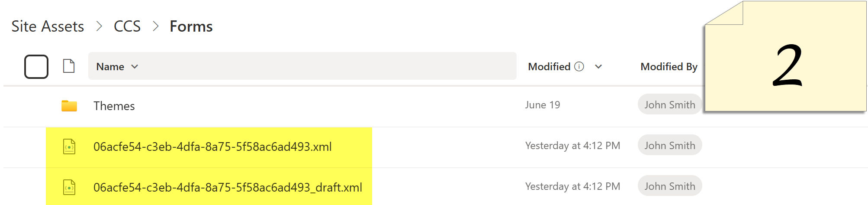Click the Modified column info icon
Viewport: 868px width, 205px height.
coord(579,66)
